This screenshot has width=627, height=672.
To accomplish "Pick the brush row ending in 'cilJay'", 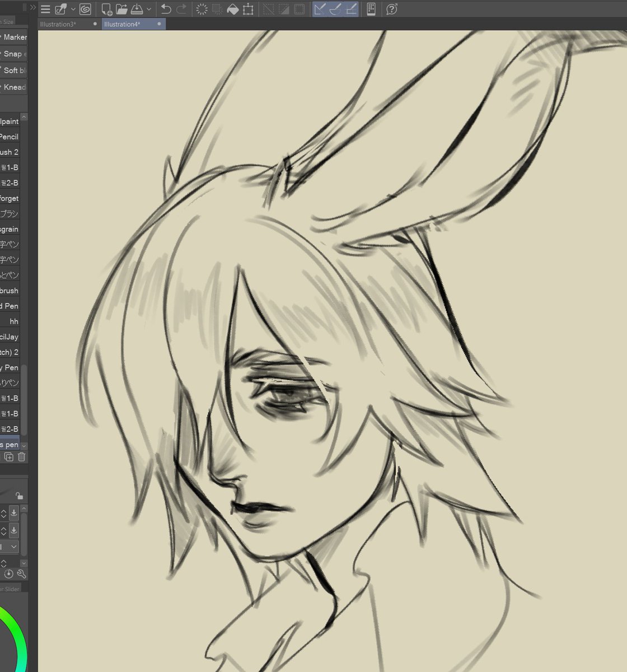I will coord(10,337).
